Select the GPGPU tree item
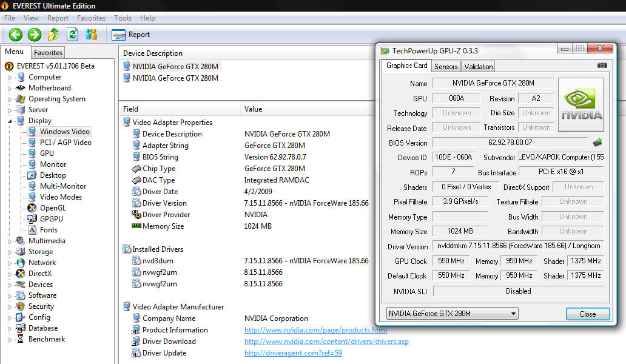The height and width of the screenshot is (364, 626). [51, 219]
